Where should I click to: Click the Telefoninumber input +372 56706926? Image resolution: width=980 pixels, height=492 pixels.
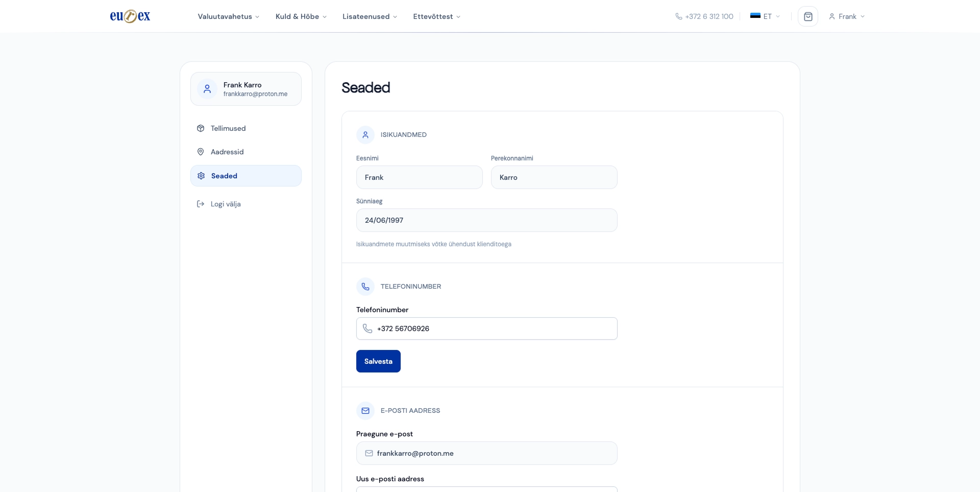[487, 329]
